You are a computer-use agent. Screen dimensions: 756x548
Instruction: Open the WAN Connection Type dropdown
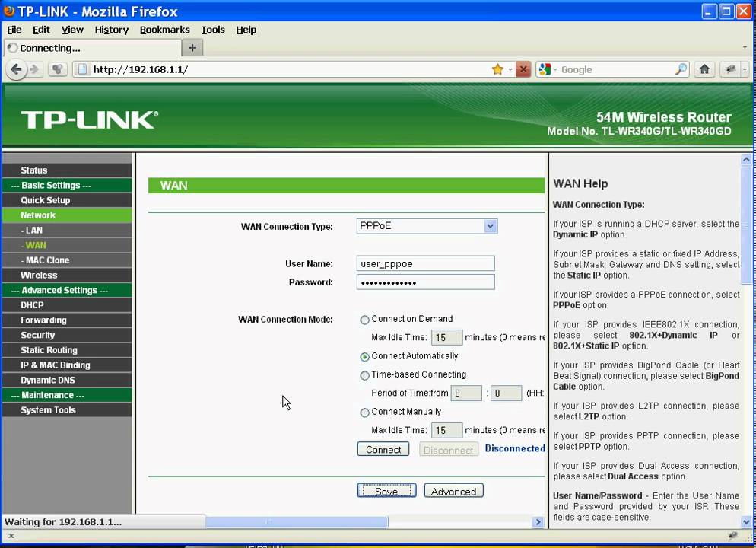[491, 226]
